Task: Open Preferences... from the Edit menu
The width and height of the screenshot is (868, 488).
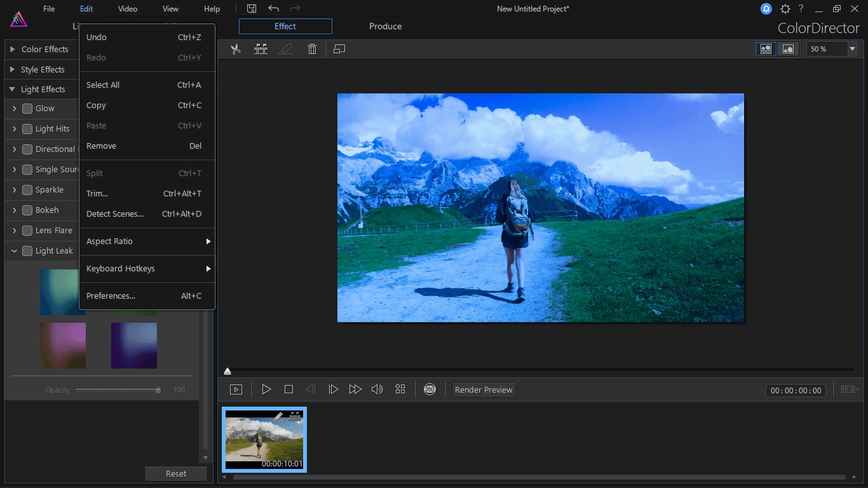Action: click(x=147, y=296)
